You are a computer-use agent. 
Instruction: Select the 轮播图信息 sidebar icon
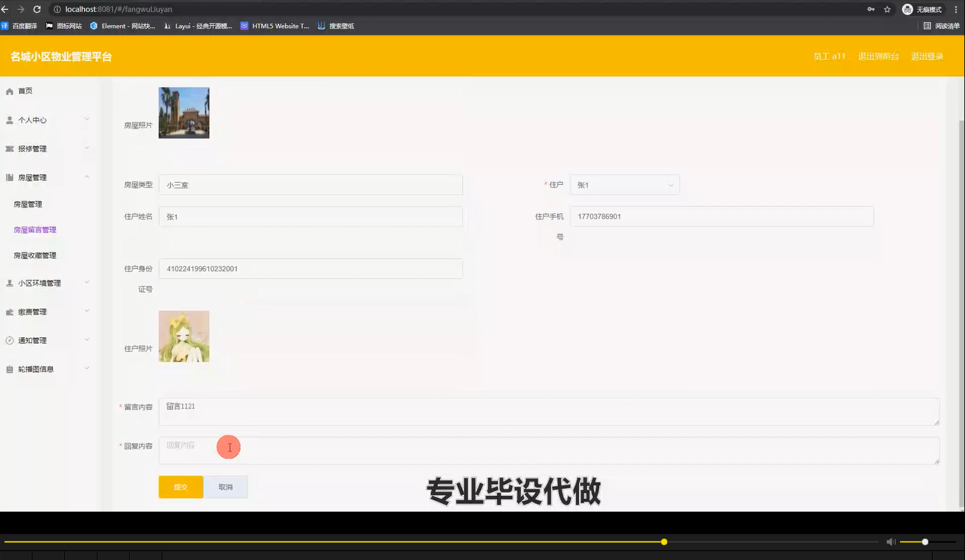9,368
